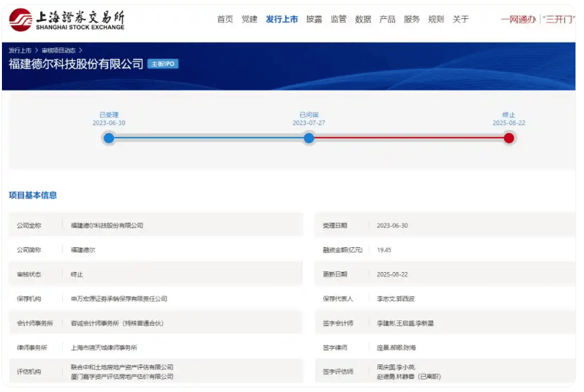This screenshot has height=392, width=584.
Task: Open the 首页 menu item
Action: click(x=225, y=20)
